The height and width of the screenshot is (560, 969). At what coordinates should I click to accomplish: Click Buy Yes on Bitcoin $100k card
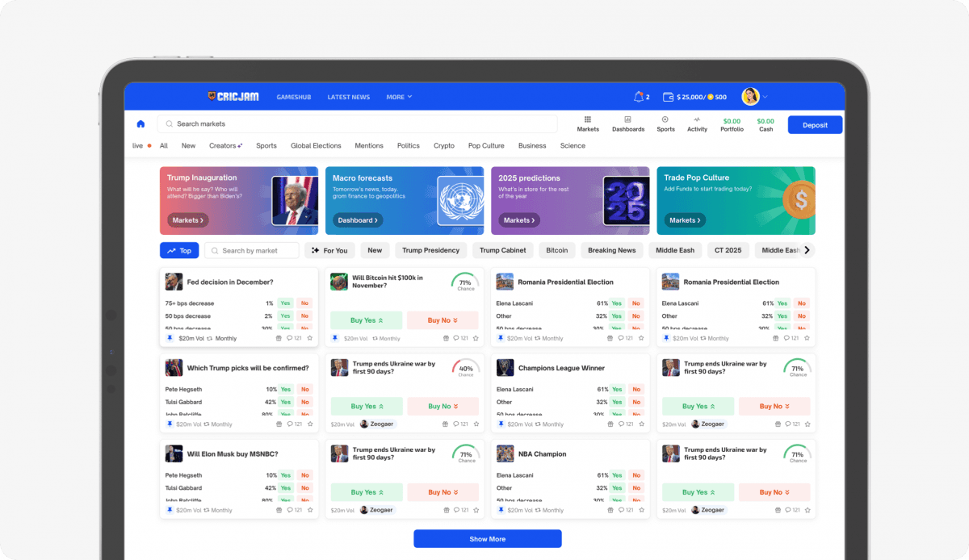pyautogui.click(x=367, y=320)
